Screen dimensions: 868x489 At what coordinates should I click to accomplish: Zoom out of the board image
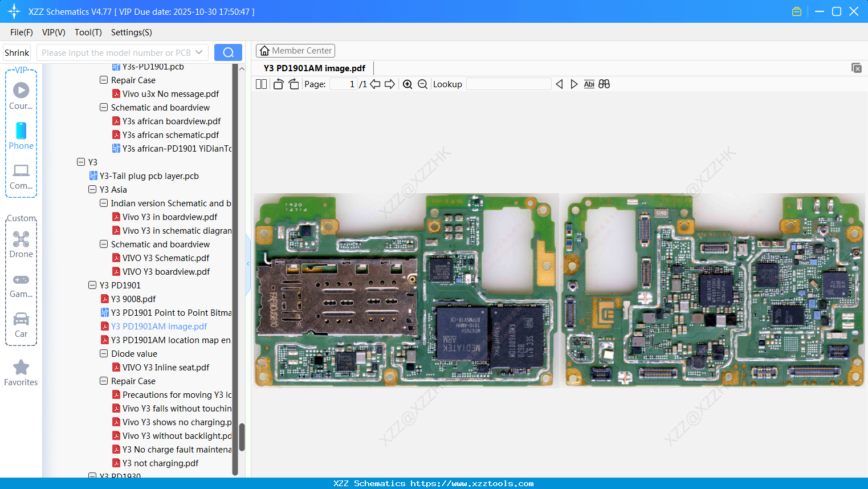[423, 84]
